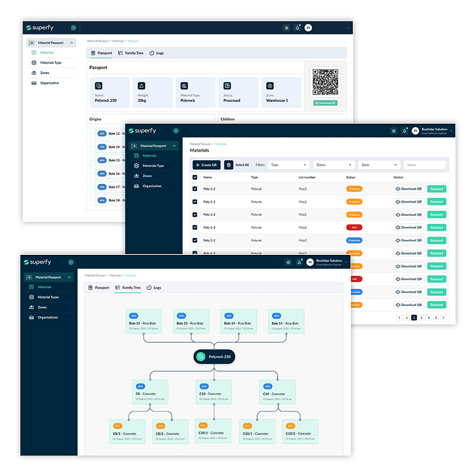Toggle the checkbox on the Sold status row
This screenshot has width=476, height=476.
[x=195, y=227]
